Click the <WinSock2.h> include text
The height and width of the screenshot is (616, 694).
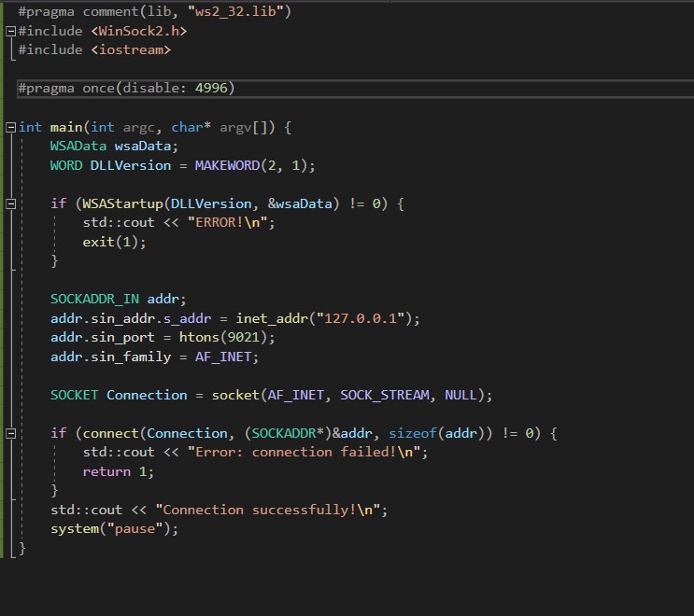139,31
